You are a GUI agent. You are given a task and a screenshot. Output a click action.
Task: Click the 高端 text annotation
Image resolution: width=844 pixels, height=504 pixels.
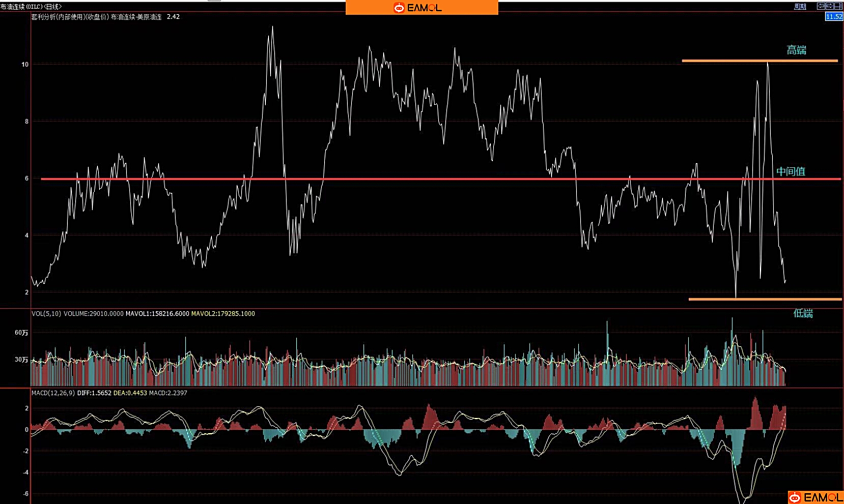(x=796, y=50)
